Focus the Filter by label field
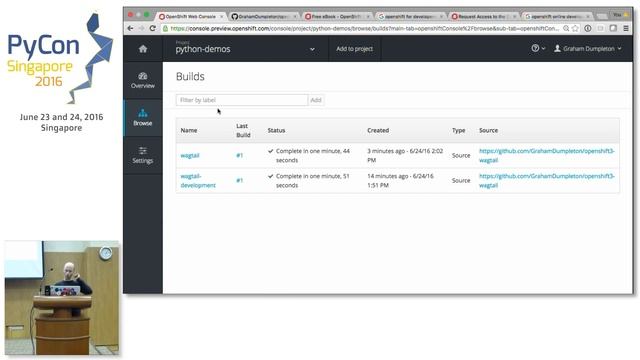 coord(242,100)
